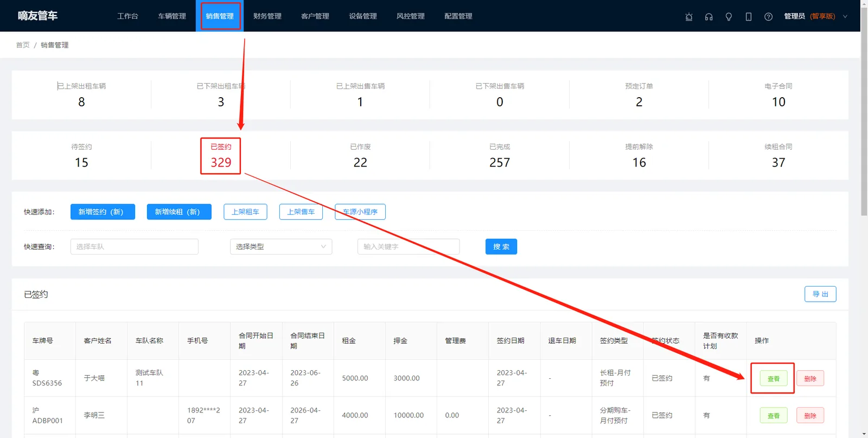Image resolution: width=868 pixels, height=438 pixels.
Task: Open 配置管理 menu
Action: (x=458, y=16)
